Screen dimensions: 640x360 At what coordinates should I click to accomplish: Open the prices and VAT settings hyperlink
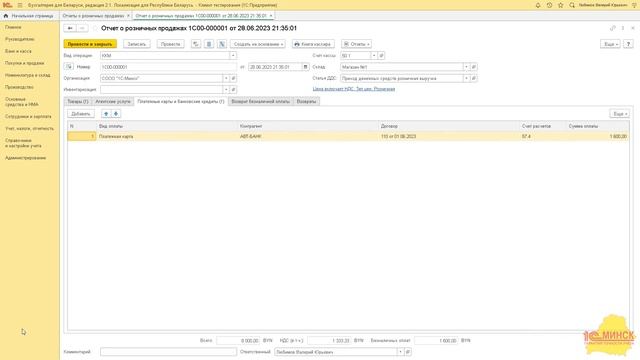pos(353,89)
